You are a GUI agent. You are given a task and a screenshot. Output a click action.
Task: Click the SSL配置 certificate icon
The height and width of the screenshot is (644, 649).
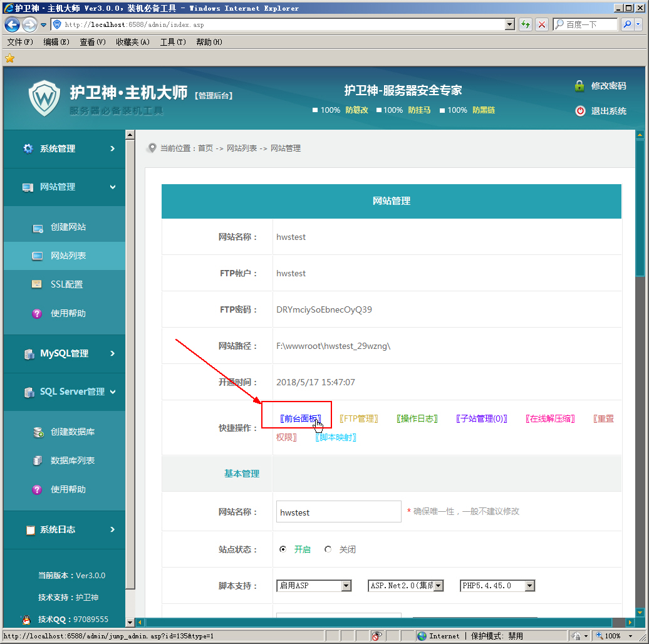tap(38, 284)
